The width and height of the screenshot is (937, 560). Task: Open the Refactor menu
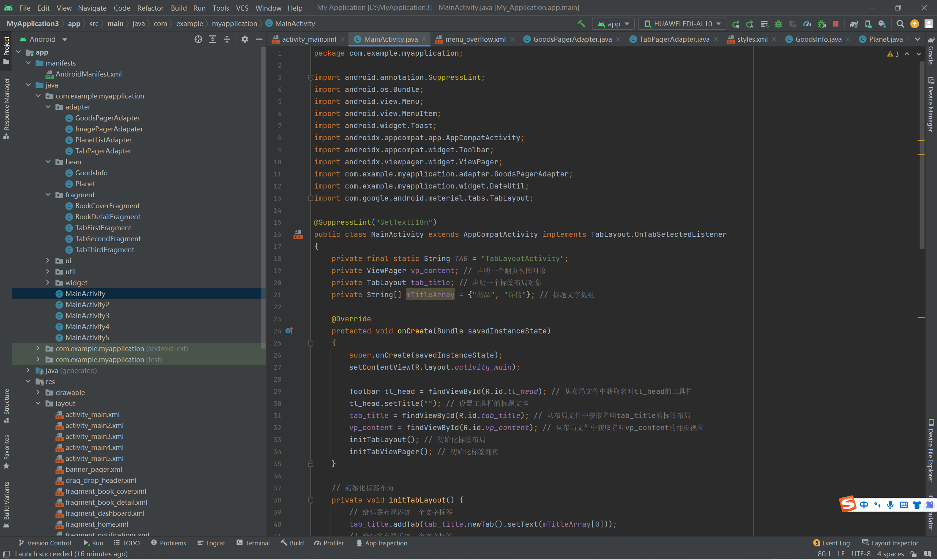150,8
